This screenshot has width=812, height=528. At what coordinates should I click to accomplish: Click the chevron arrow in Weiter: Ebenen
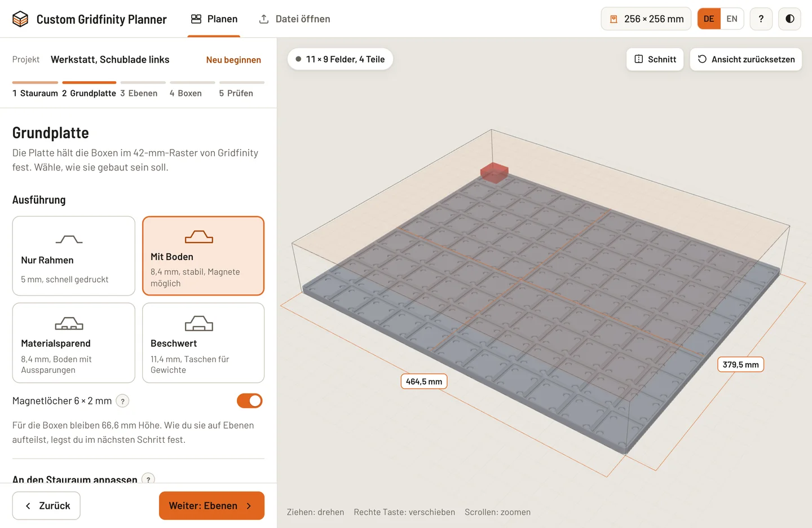[249, 506]
